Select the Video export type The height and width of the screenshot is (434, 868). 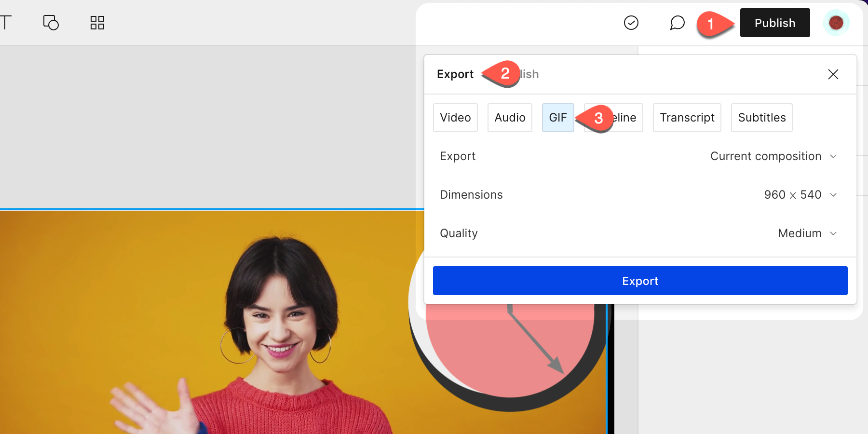coord(455,118)
